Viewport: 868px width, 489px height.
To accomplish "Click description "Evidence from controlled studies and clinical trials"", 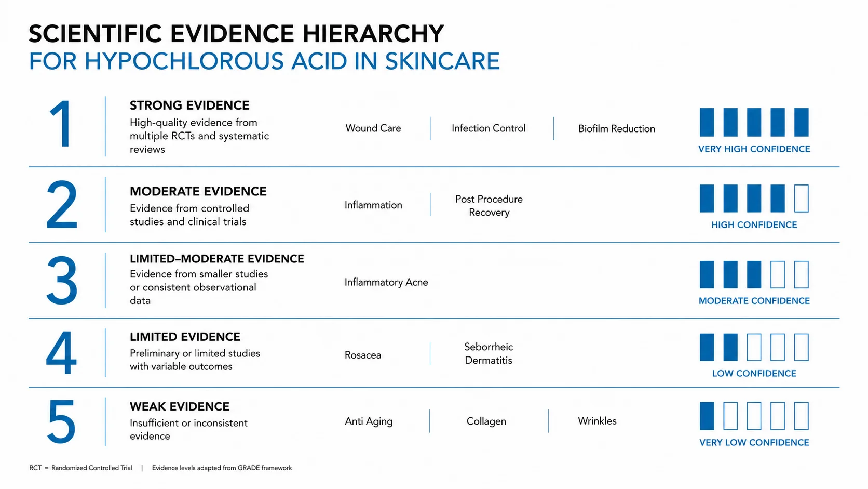I will pos(189,215).
